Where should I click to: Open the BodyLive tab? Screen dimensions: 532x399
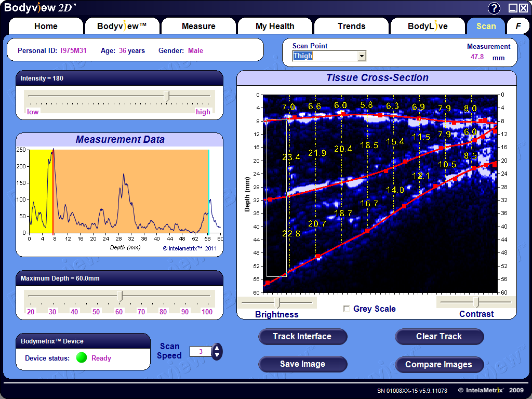(x=428, y=26)
